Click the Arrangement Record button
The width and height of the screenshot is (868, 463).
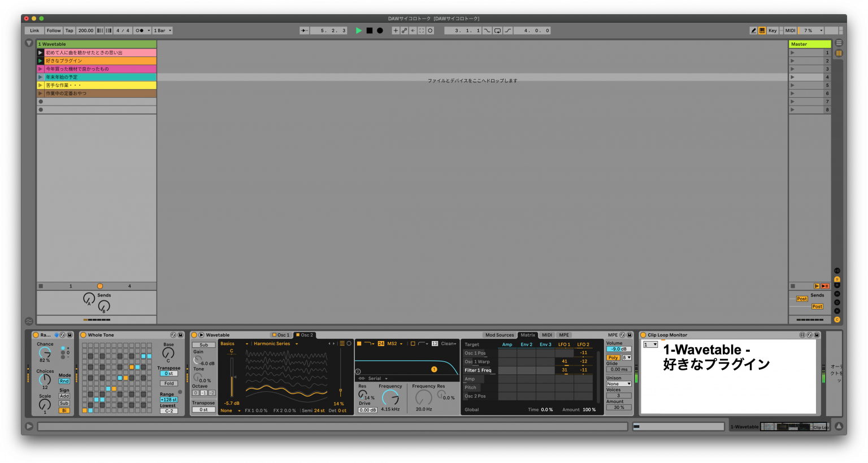point(380,30)
